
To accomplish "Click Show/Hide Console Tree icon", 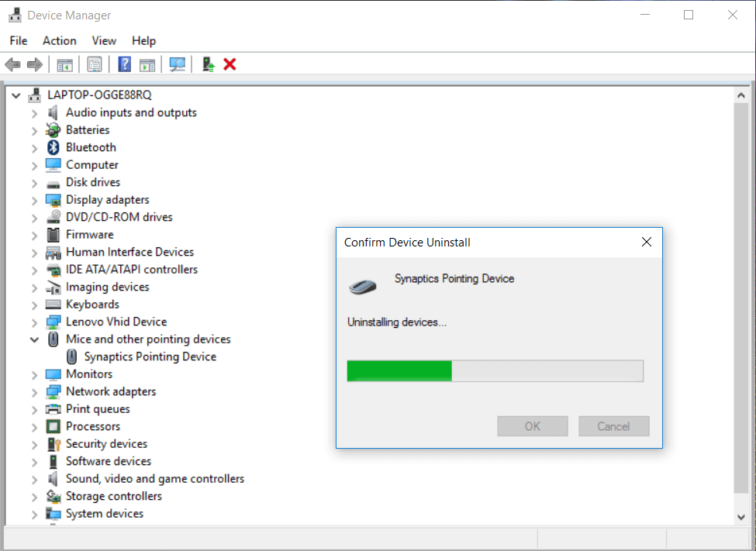I will click(x=64, y=64).
